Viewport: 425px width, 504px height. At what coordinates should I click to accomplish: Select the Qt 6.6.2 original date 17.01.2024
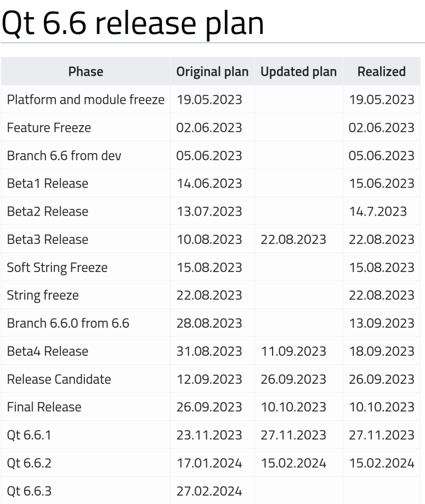click(x=209, y=464)
